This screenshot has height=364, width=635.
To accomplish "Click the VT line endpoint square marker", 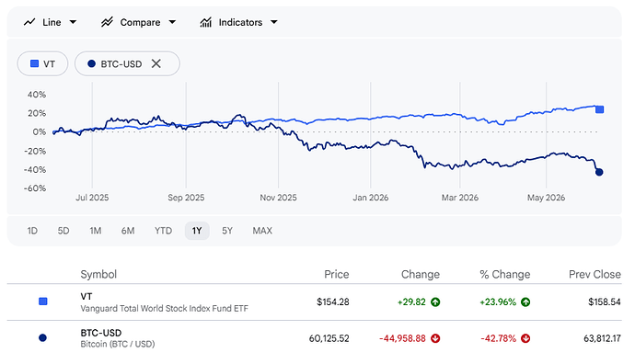I will [x=600, y=109].
